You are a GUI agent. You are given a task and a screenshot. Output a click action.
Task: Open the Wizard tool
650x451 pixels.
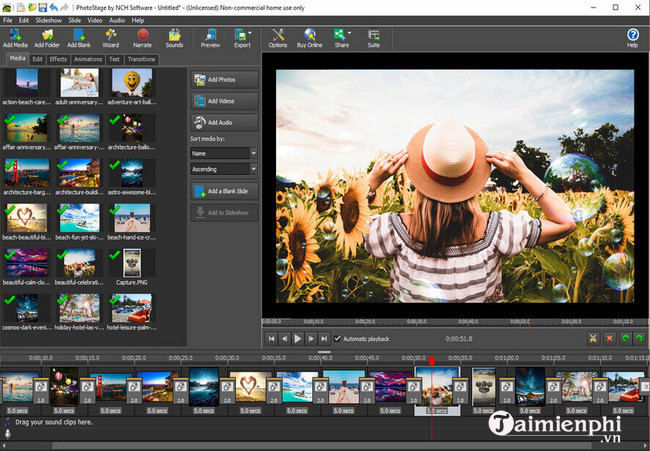pos(110,36)
